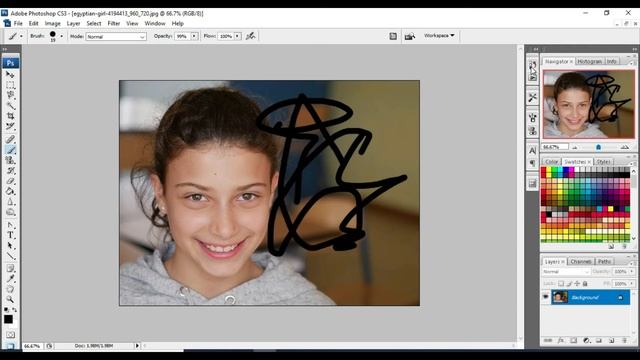The image size is (640, 360).
Task: Click Go to Bridge icon
Action: point(410,36)
